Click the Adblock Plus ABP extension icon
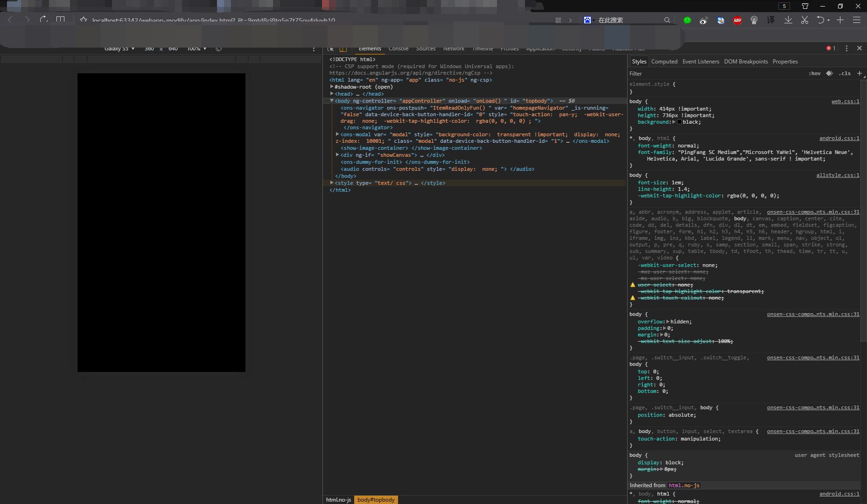 pos(737,20)
